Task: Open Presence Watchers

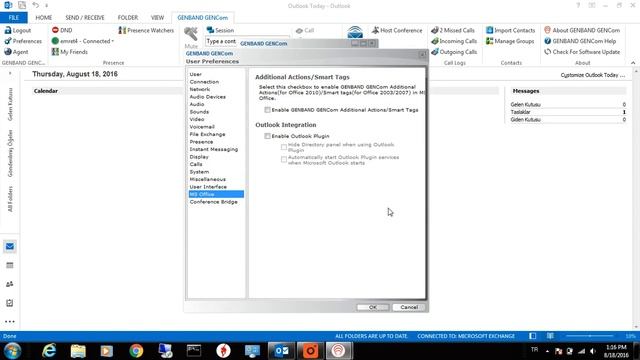Action: 146,30
